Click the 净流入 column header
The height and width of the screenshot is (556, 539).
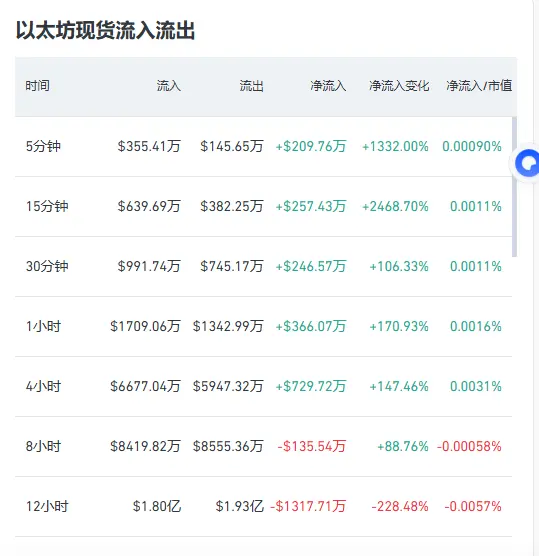coord(328,86)
